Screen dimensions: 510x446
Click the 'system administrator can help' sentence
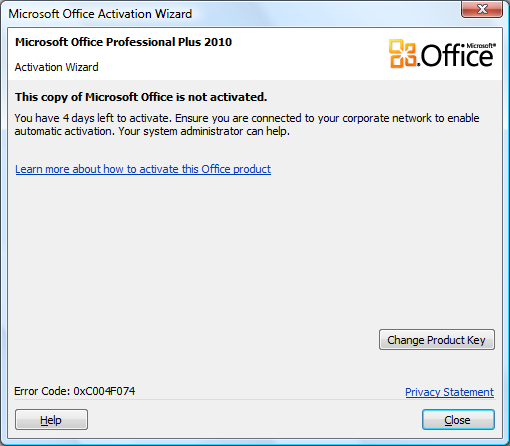(x=204, y=131)
